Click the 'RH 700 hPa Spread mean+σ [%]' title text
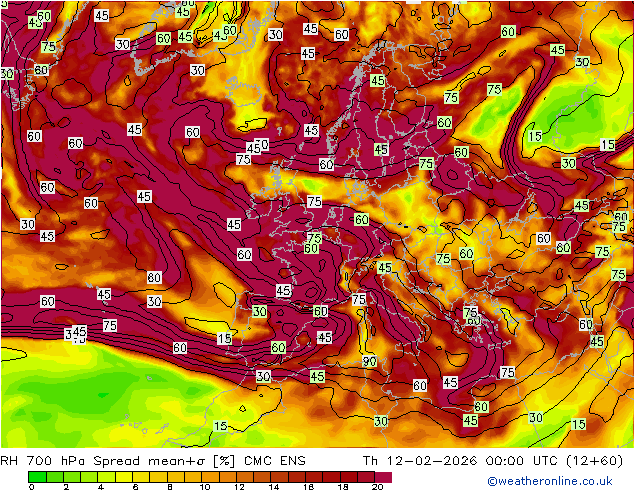Screen dimensions: 634x490 coord(118,461)
